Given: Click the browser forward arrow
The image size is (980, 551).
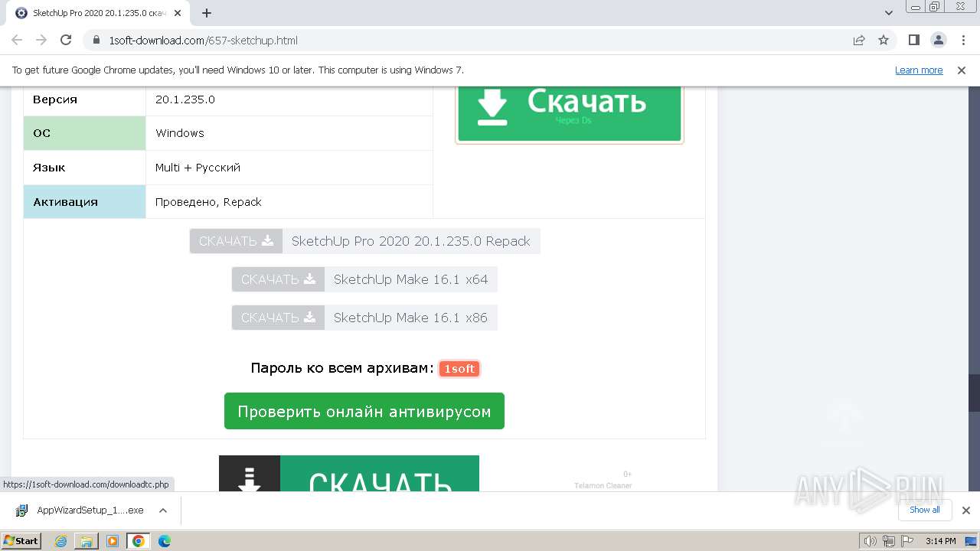Looking at the screenshot, I should coord(41,41).
